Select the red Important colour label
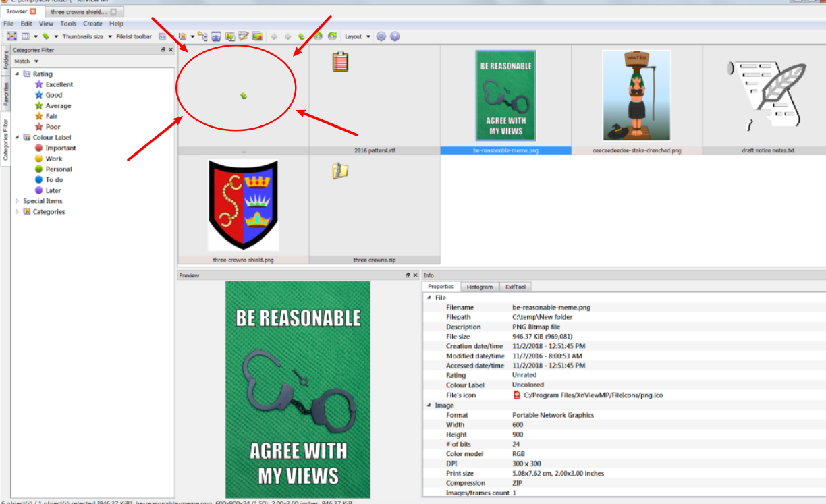826x504 pixels. (x=55, y=148)
